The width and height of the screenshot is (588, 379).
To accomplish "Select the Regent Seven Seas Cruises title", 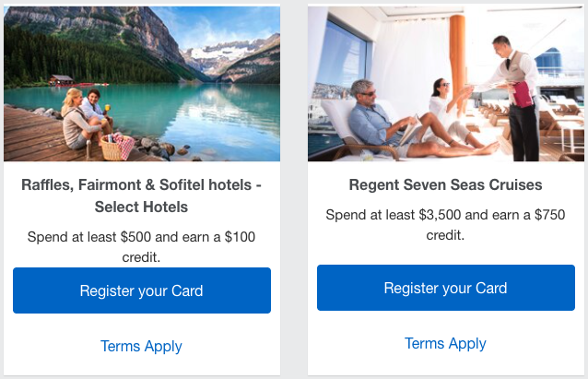I will coord(445,184).
